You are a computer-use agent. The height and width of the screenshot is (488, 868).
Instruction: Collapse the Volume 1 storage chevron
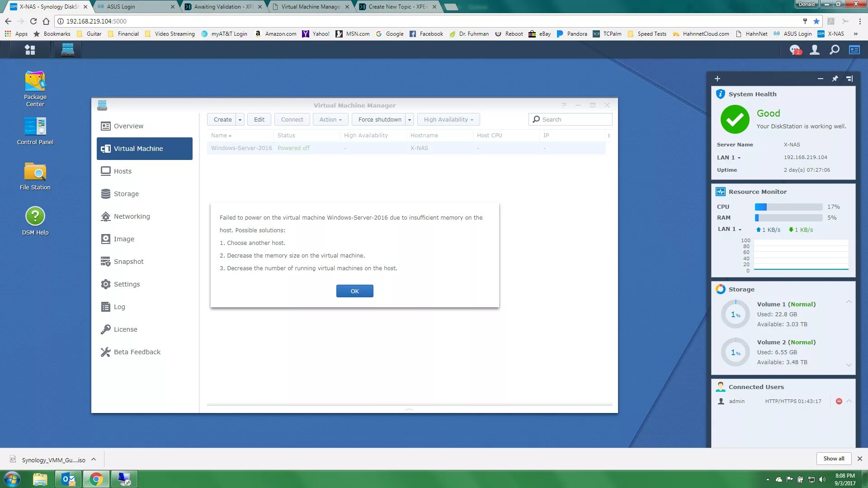[849, 301]
